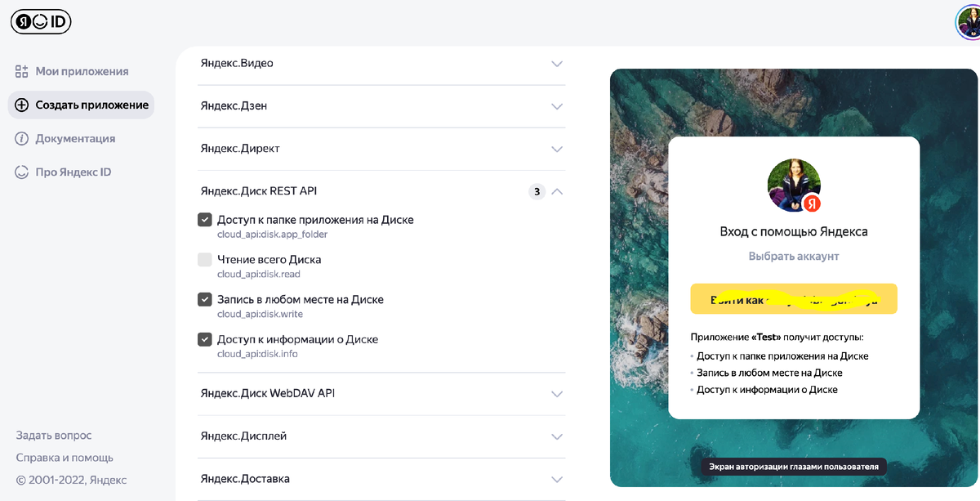
Task: Click the Яндекс.Диск REST API title
Action: tap(259, 191)
